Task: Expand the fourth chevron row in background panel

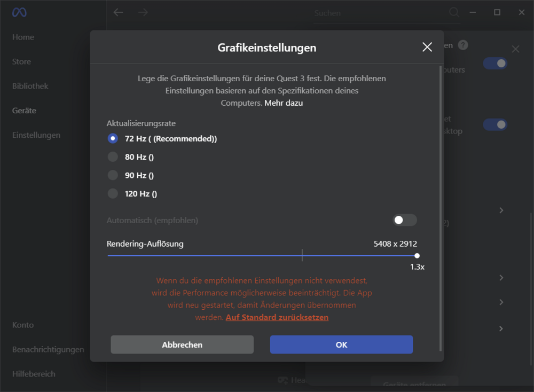Action: pyautogui.click(x=501, y=328)
